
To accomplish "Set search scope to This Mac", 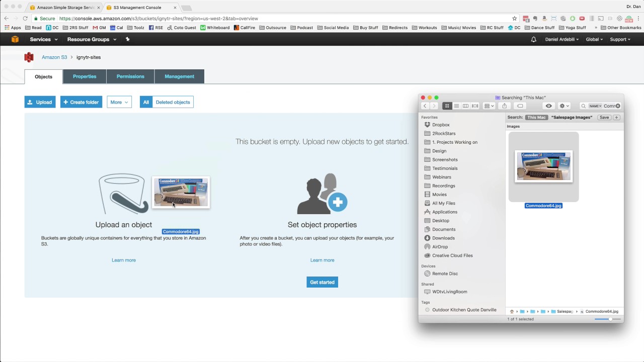I will 536,118.
